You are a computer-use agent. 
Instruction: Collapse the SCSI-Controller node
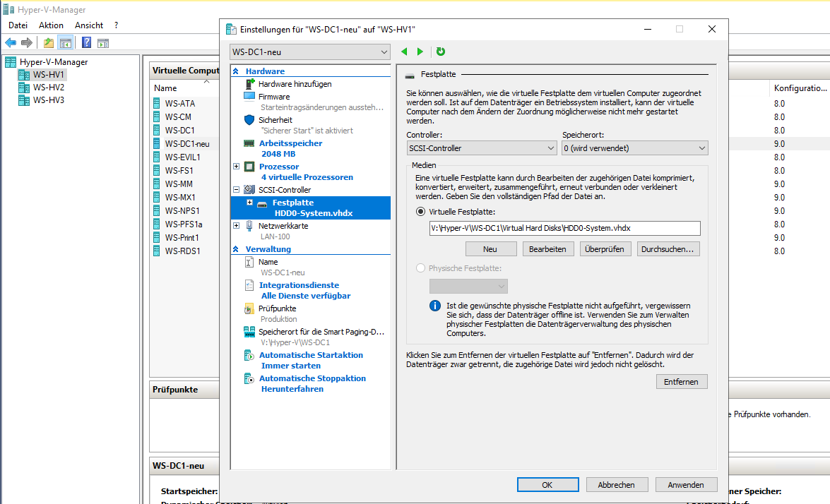point(237,190)
